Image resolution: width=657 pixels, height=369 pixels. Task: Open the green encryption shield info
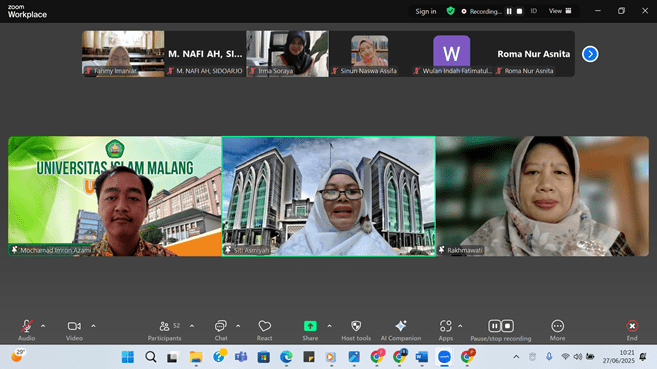tap(450, 11)
